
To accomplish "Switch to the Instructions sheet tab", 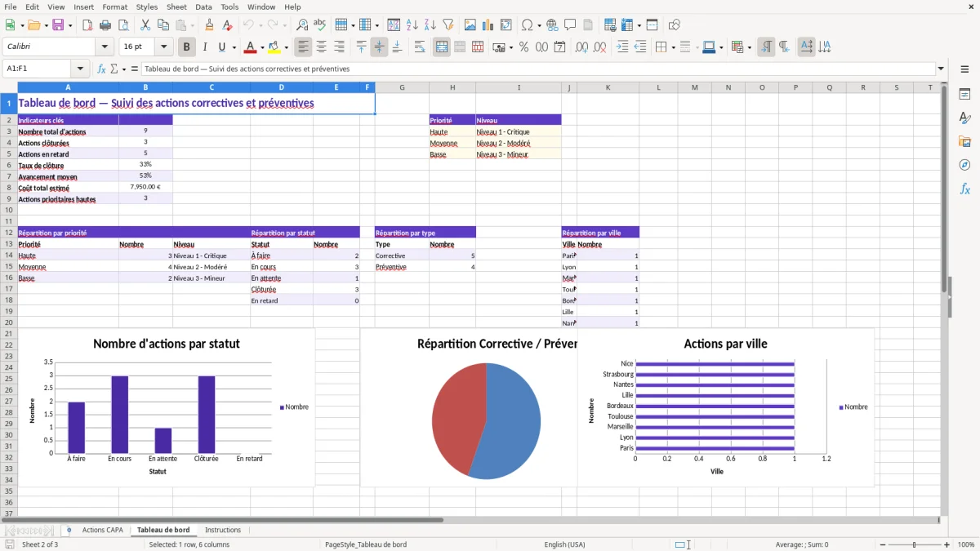I will pos(223,530).
